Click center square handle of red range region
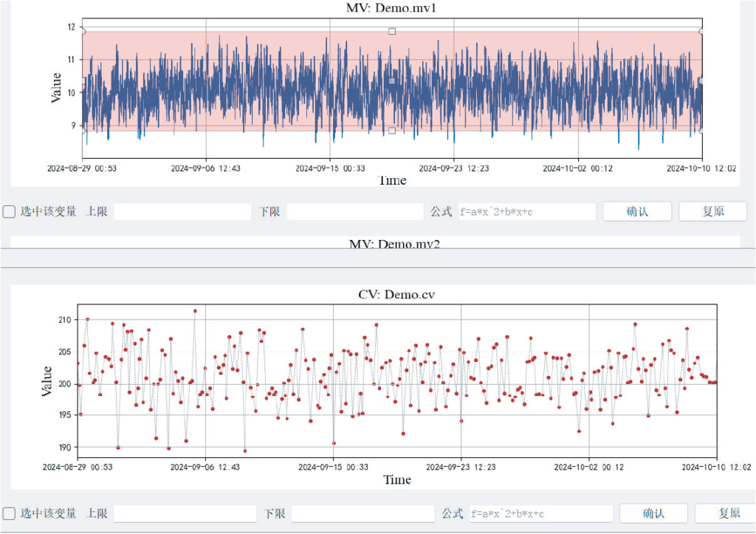 (392, 81)
